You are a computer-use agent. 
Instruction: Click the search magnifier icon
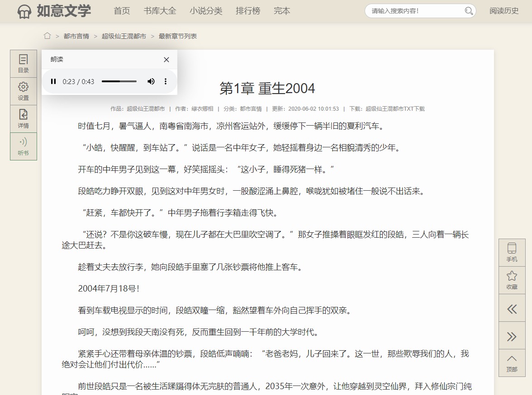(x=469, y=11)
